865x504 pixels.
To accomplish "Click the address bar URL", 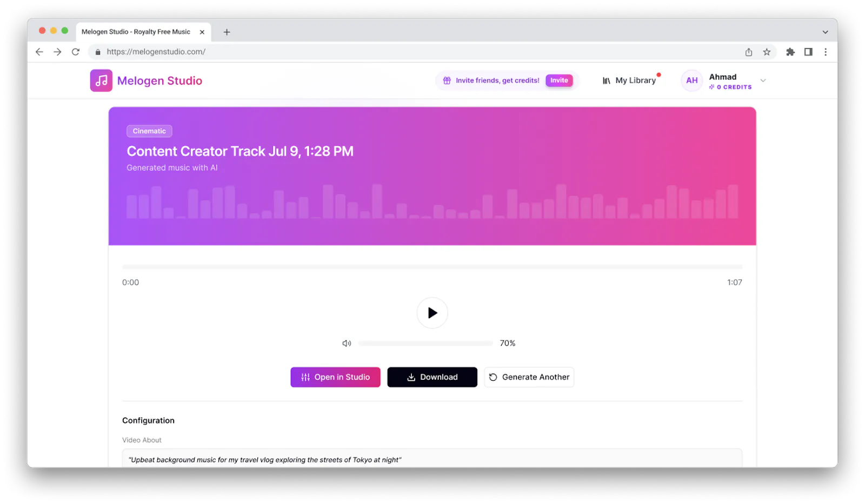I will coord(156,52).
